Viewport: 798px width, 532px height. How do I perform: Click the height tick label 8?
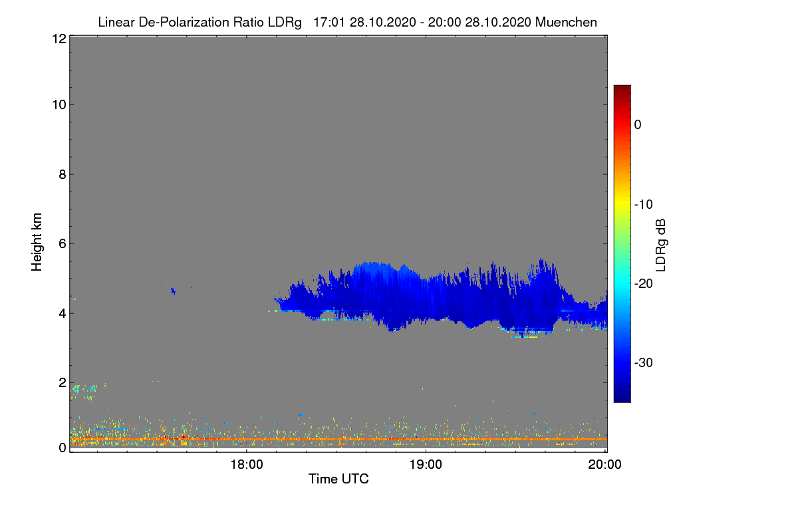coord(61,174)
